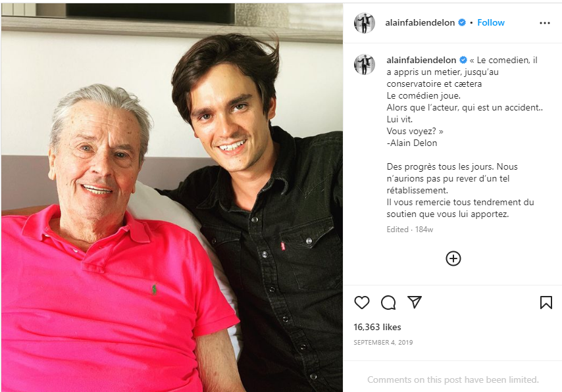The height and width of the screenshot is (392, 562).
Task: Open post permalink via September 4, 2019
Action: (383, 342)
